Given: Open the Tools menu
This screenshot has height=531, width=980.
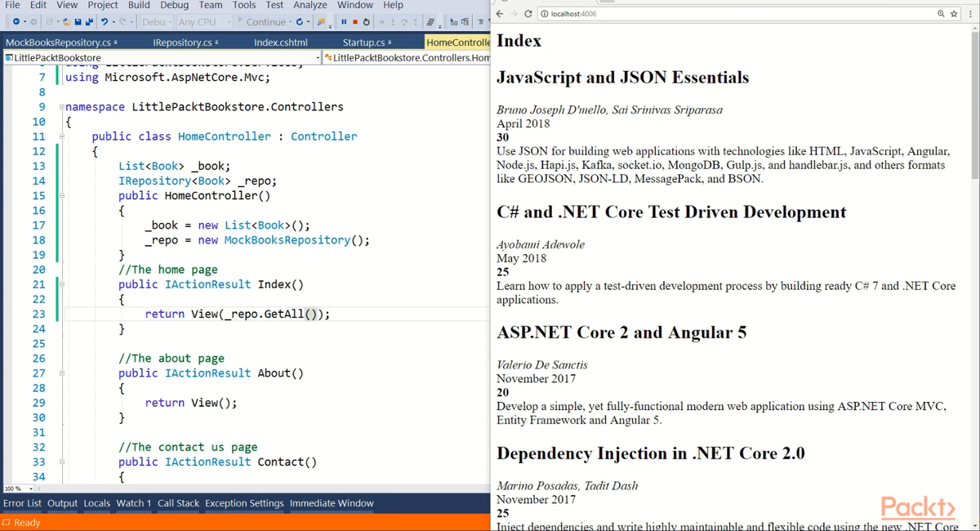Looking at the screenshot, I should (244, 5).
